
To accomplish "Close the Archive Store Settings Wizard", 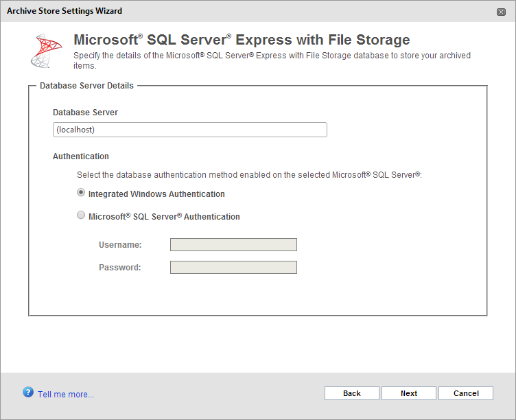I will coord(502,12).
